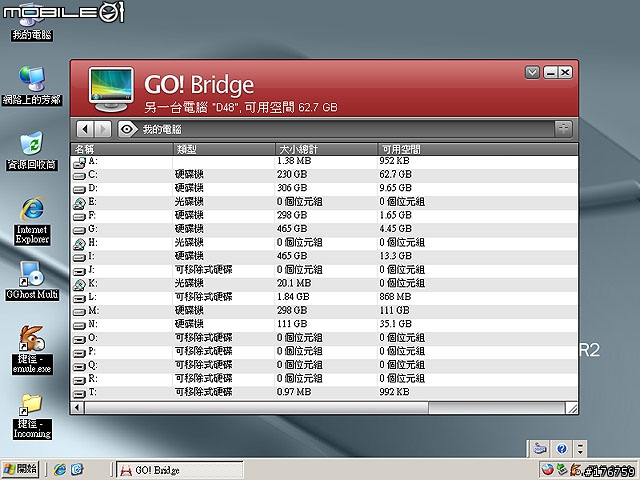Screen dimensions: 640x480
Task: Click the 我的電腦 path label
Action: (162, 130)
